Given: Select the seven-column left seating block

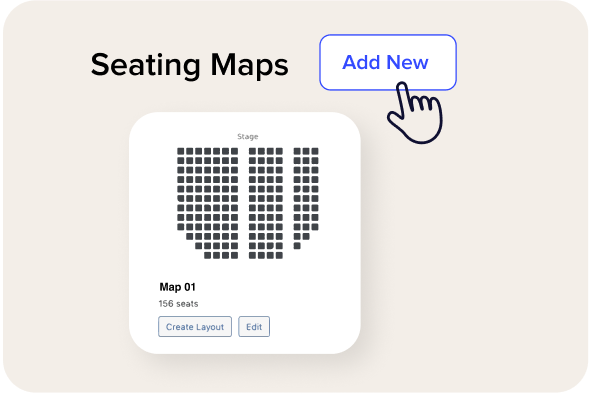Looking at the screenshot, I should point(207,203).
